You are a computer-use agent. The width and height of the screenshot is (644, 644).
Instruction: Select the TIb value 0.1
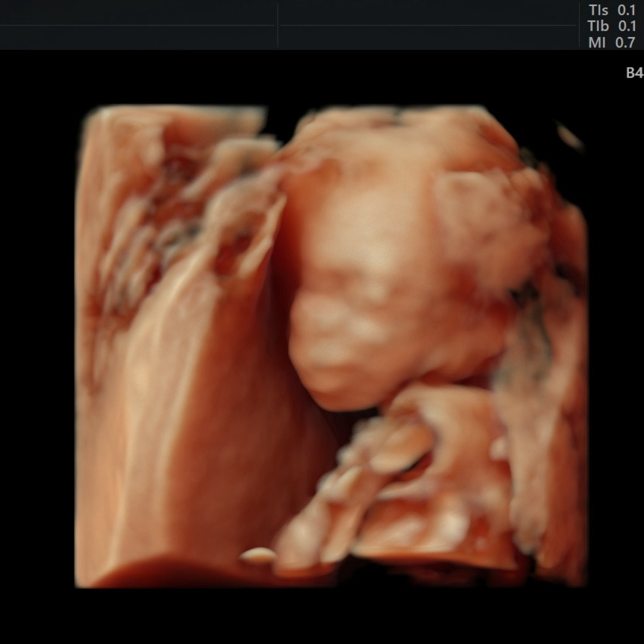coord(626,26)
